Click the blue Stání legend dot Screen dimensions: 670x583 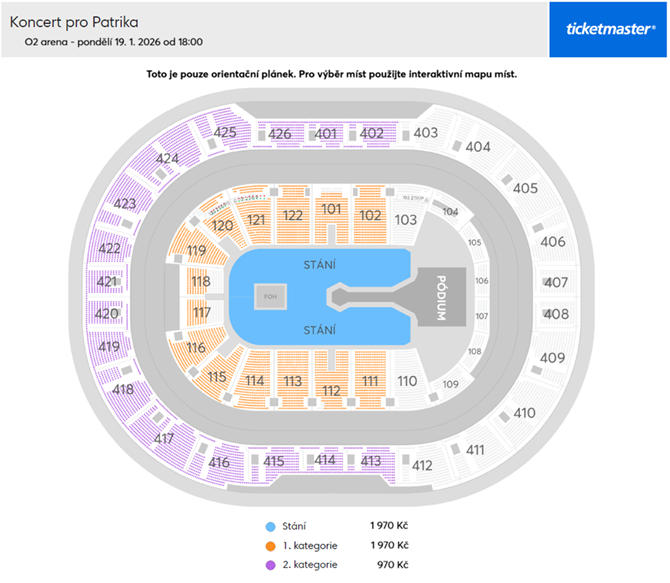[x=271, y=526]
